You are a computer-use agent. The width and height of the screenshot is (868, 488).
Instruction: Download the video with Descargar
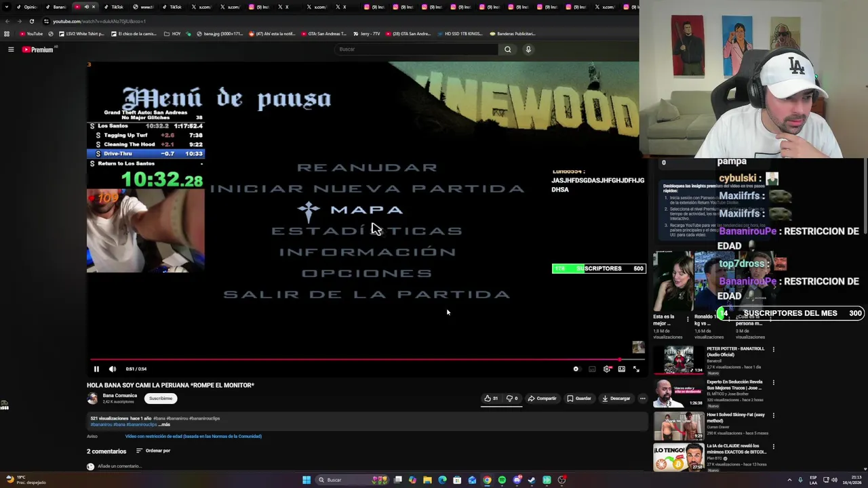click(616, 399)
